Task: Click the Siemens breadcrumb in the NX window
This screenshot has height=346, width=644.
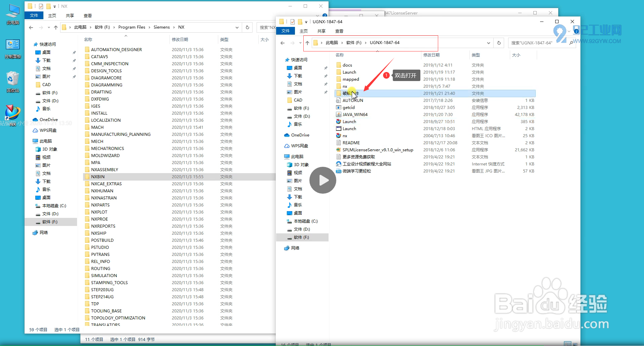Action: [x=161, y=27]
